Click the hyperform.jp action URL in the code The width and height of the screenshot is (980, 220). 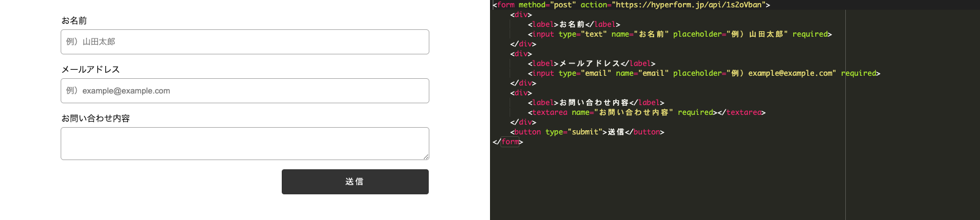point(688,5)
